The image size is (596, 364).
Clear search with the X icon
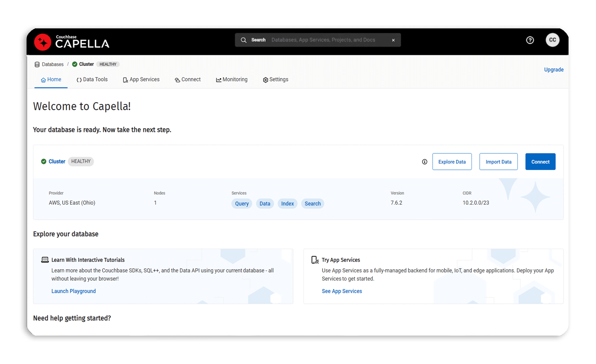[393, 40]
